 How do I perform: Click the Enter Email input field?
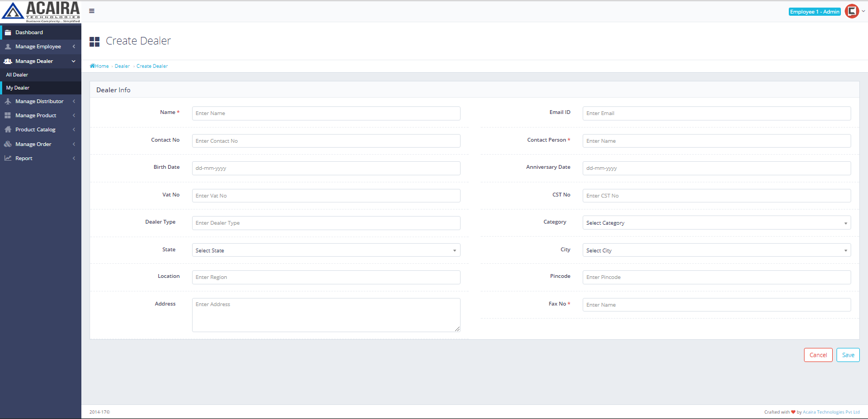coord(716,113)
